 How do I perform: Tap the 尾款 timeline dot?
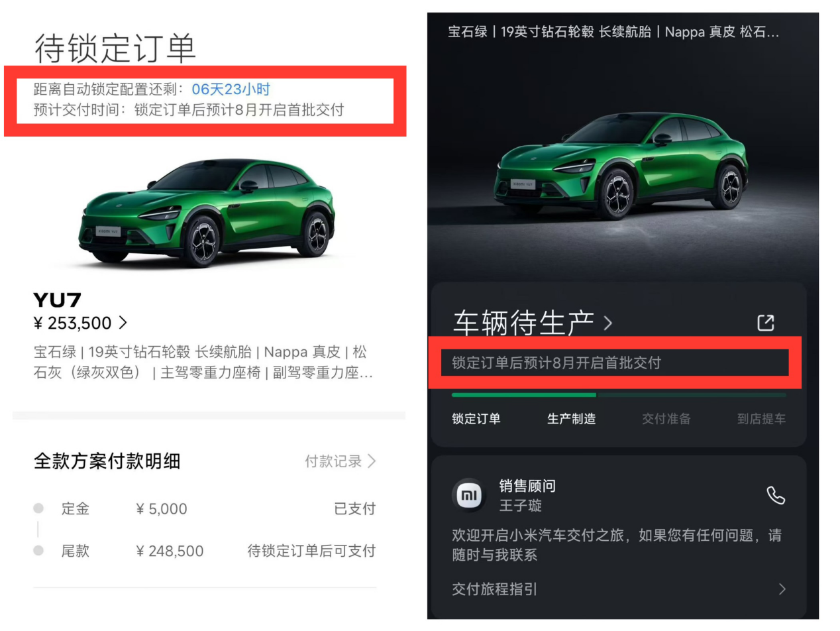pos(38,551)
